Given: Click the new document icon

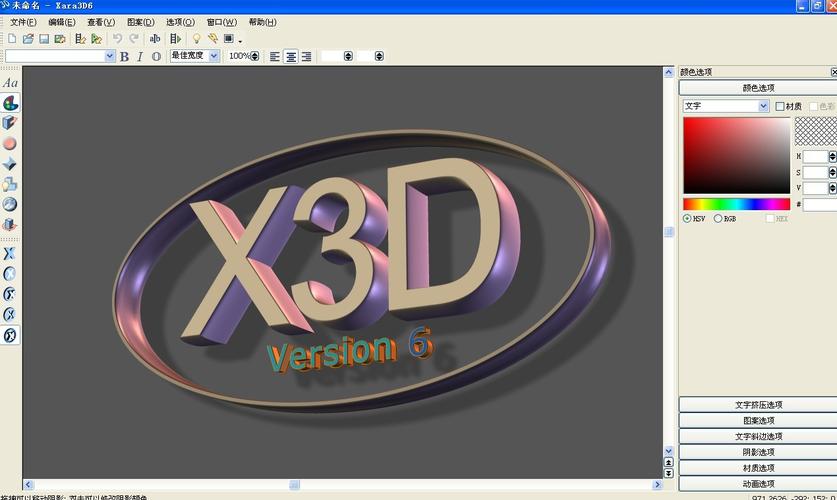Looking at the screenshot, I should [12, 38].
